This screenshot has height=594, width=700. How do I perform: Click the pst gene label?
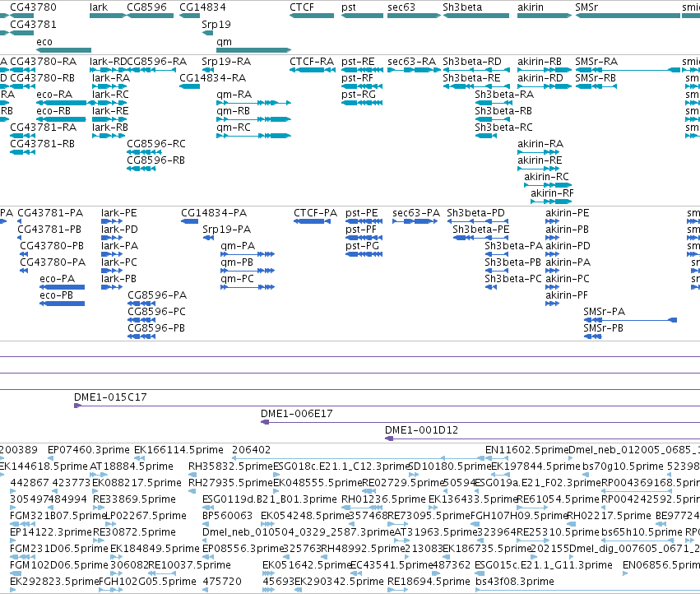(x=349, y=7)
